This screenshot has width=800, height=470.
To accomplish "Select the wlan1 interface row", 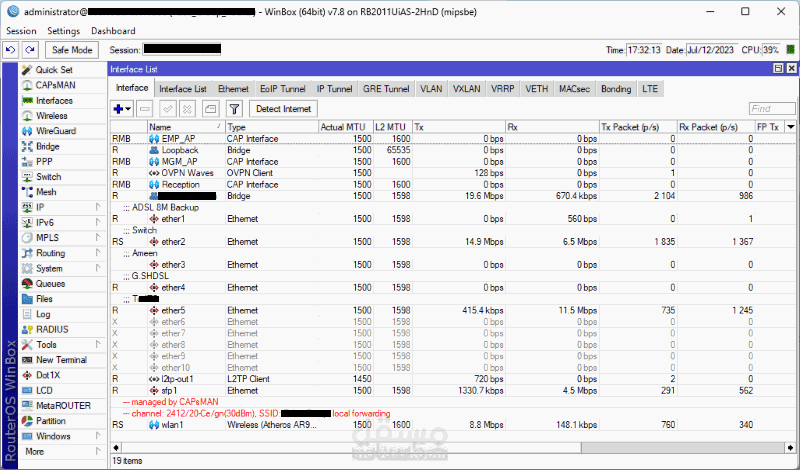I will [x=453, y=425].
